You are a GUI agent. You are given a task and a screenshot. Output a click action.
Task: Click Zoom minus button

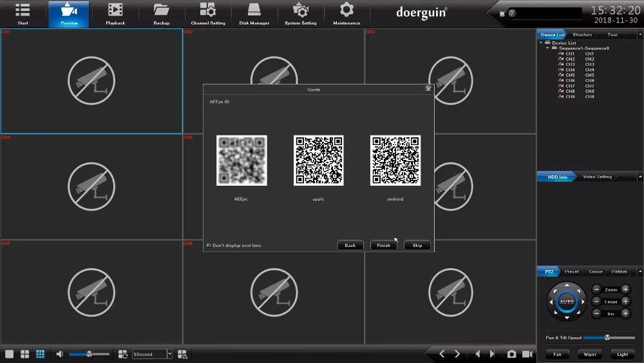pos(597,289)
